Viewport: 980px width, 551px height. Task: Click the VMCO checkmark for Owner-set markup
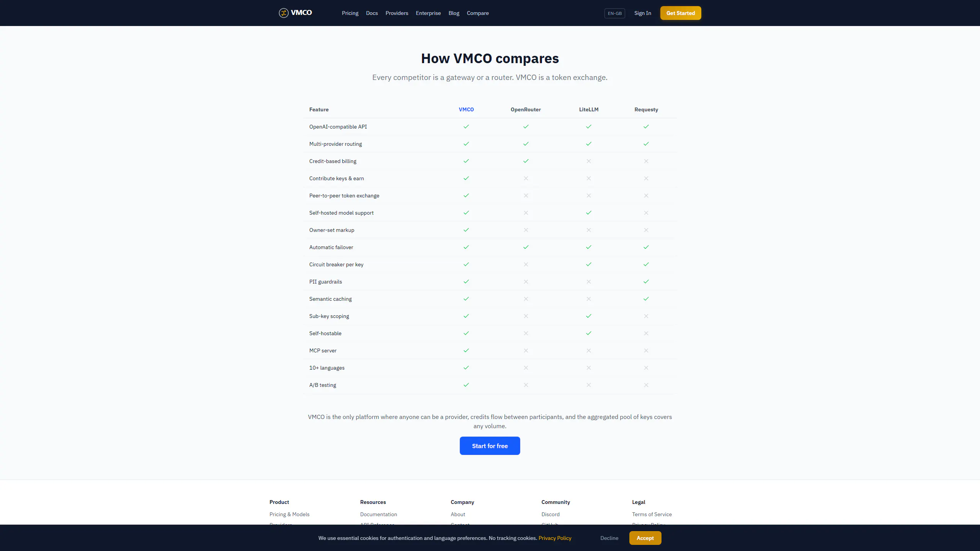[466, 230]
